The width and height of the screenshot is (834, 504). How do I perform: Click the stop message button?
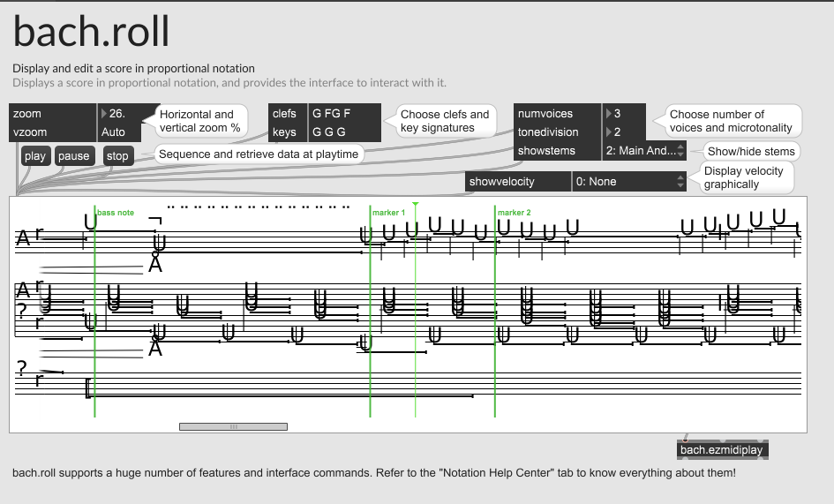pyautogui.click(x=117, y=156)
